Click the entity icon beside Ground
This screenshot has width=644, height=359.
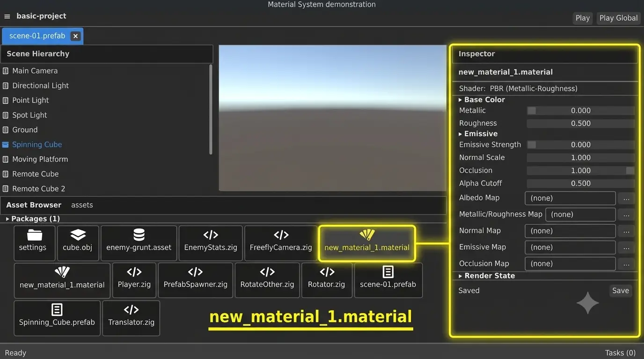pos(6,130)
